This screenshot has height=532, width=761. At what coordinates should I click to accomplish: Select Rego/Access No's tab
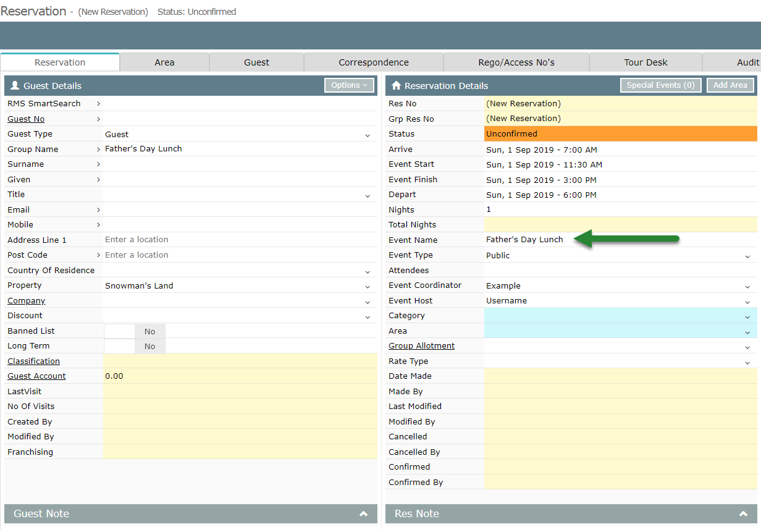(x=516, y=62)
